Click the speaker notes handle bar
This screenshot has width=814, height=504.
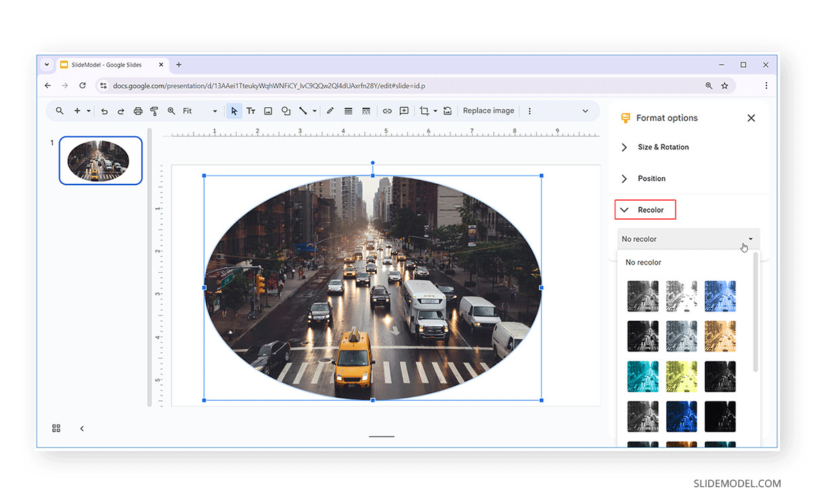(x=381, y=436)
